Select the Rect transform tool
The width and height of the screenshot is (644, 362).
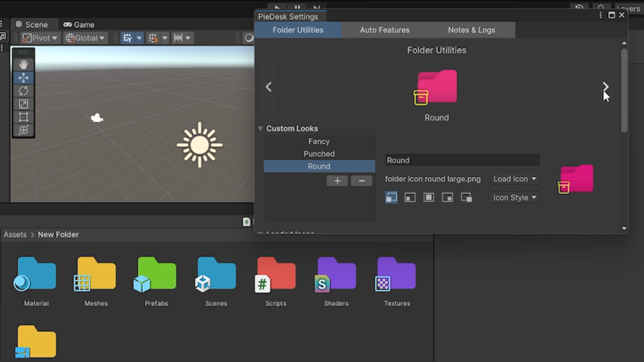click(x=24, y=117)
